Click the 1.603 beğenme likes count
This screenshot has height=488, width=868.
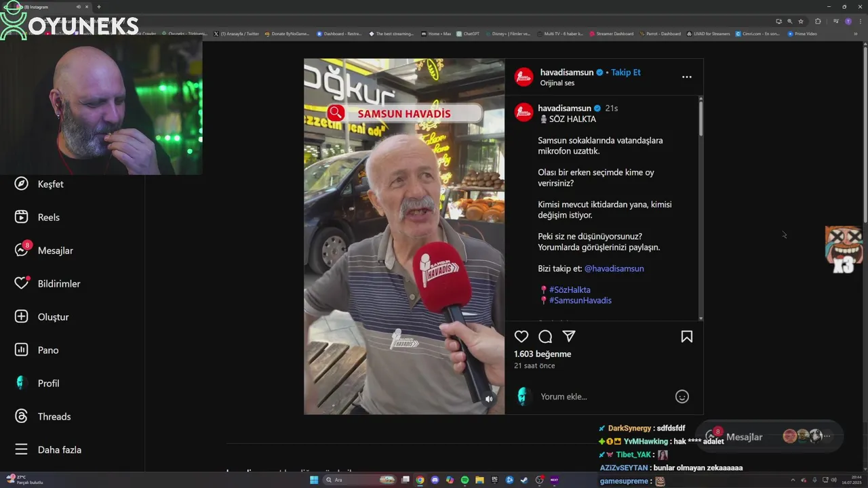(x=542, y=354)
